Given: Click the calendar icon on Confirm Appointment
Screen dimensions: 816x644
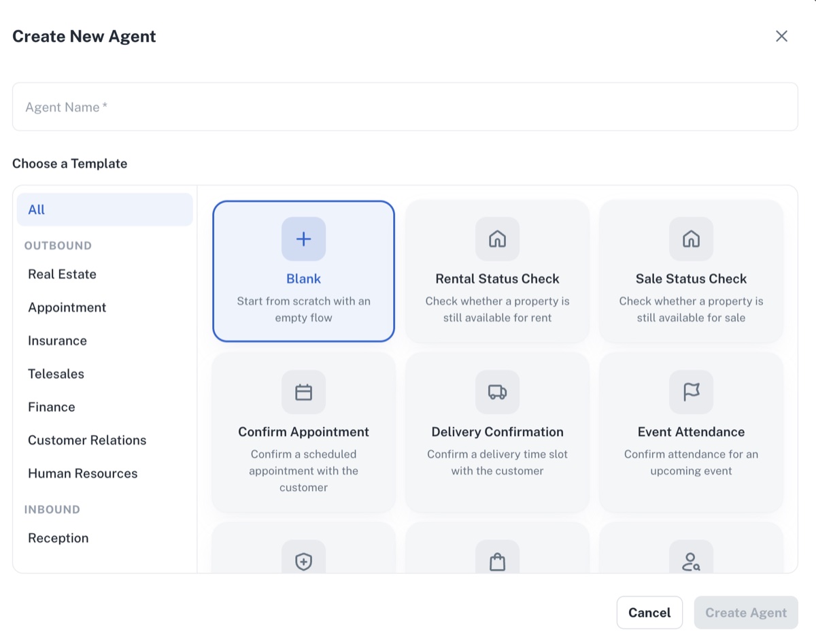Looking at the screenshot, I should tap(303, 392).
